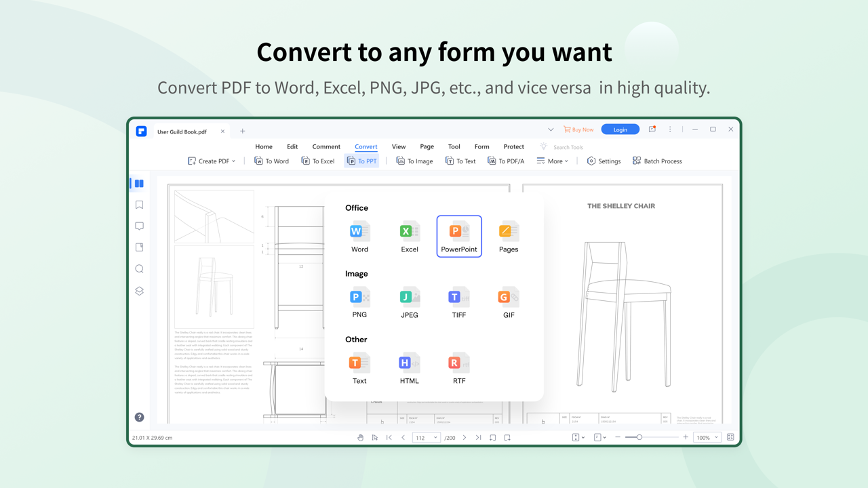Select the Convert tab
This screenshot has width=868, height=488.
click(366, 146)
